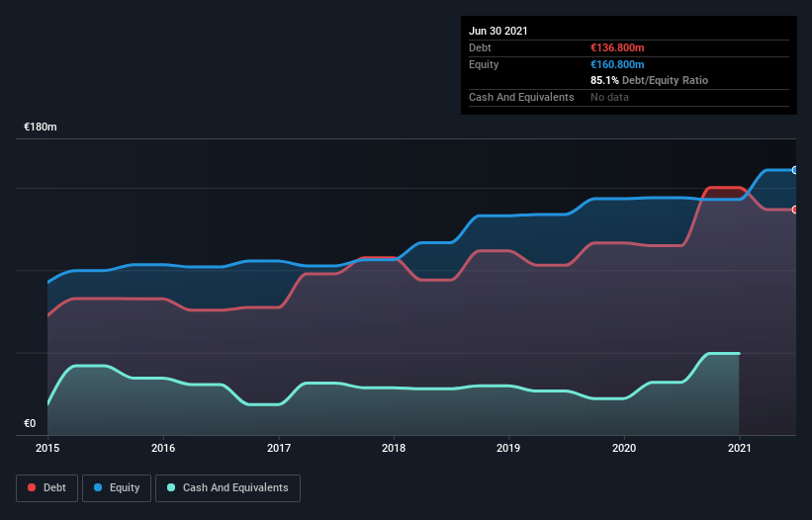812x520 pixels.
Task: Toggle the Equity series legend button
Action: coord(117,488)
